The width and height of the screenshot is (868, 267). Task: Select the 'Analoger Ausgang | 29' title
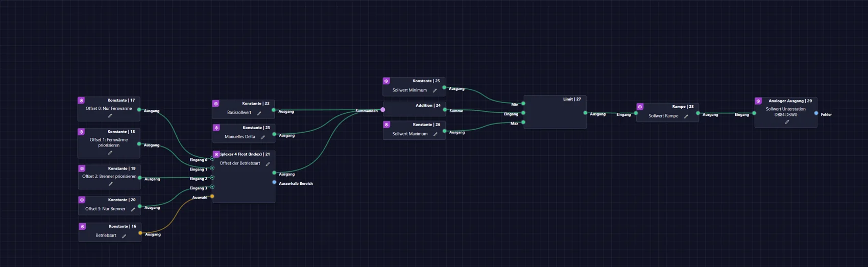(x=790, y=101)
